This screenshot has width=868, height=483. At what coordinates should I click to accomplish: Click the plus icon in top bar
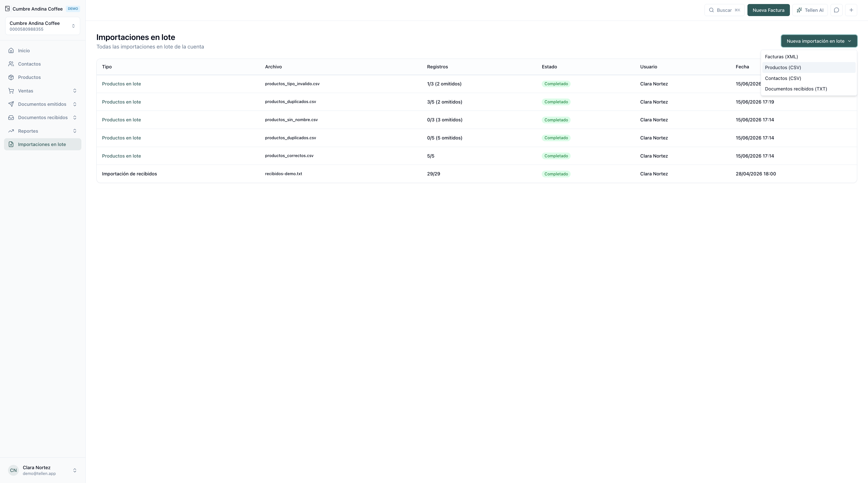point(851,10)
